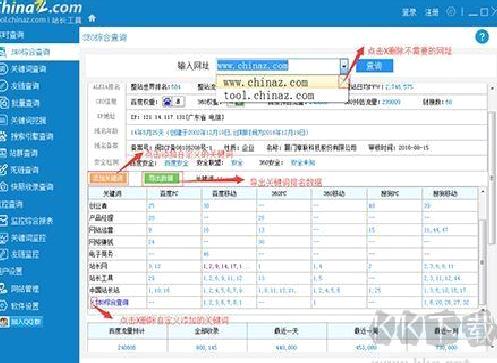Open 关键词查询 in the sidebar
This screenshot has height=363, width=497.
pos(23,69)
